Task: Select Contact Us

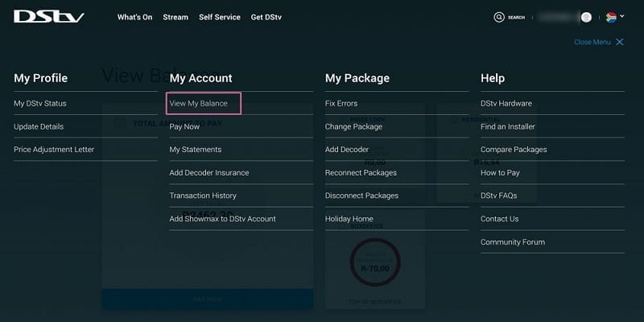Action: coord(500,219)
